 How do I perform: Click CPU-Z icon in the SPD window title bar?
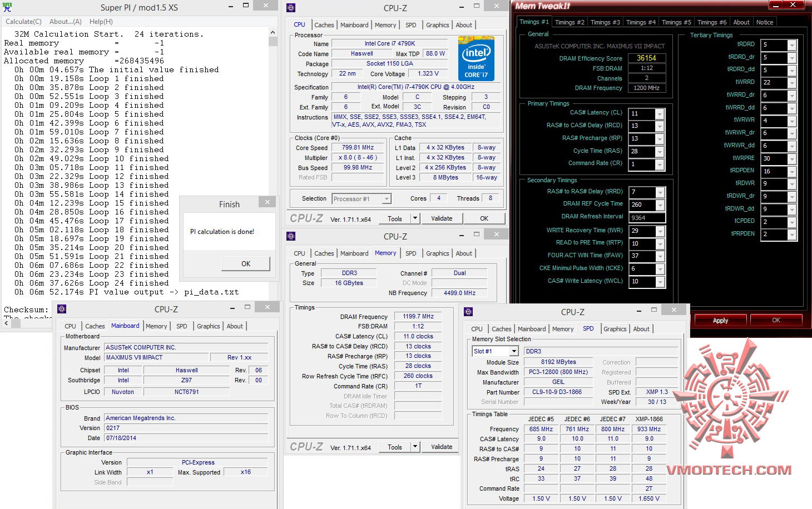tap(468, 312)
